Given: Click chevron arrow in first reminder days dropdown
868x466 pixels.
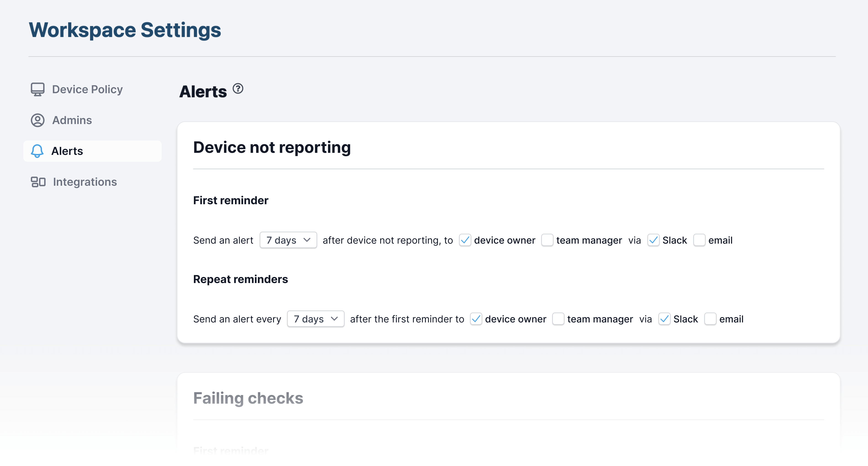Looking at the screenshot, I should (x=307, y=240).
